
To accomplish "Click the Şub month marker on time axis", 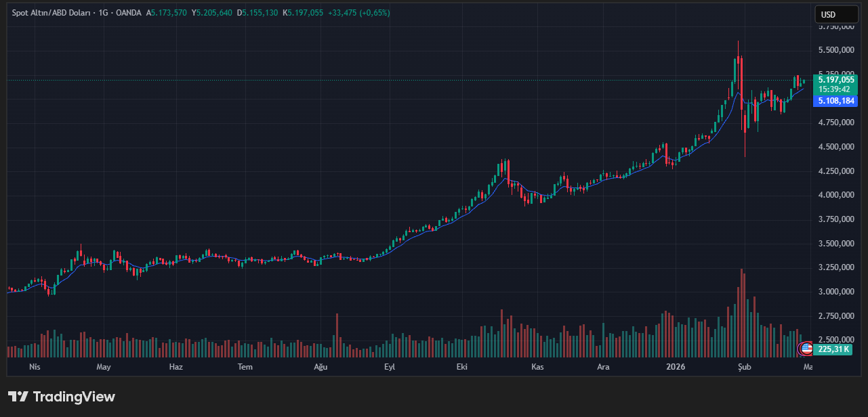I will (744, 367).
